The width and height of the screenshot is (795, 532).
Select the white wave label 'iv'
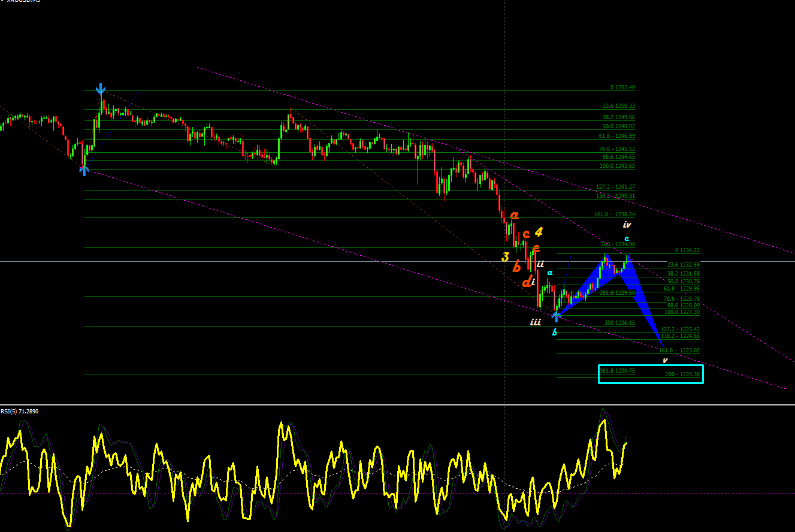(627, 225)
